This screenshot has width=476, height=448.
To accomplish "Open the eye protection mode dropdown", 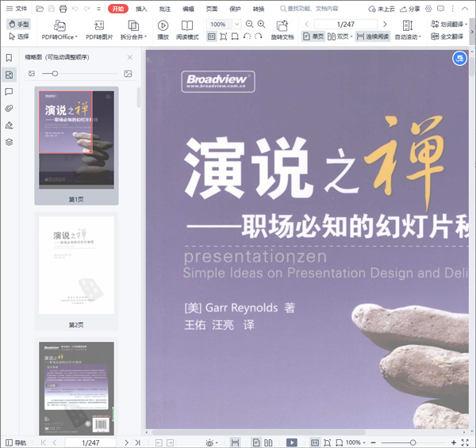I will tap(212, 442).
